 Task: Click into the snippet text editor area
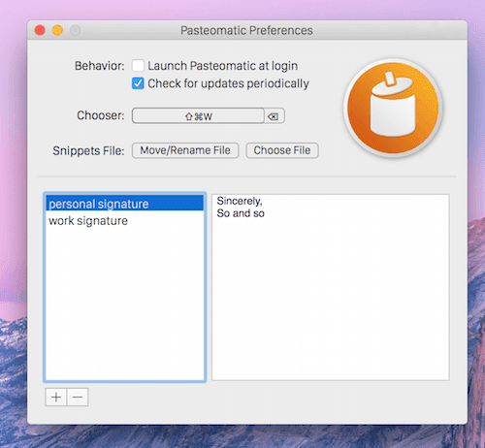[331, 287]
